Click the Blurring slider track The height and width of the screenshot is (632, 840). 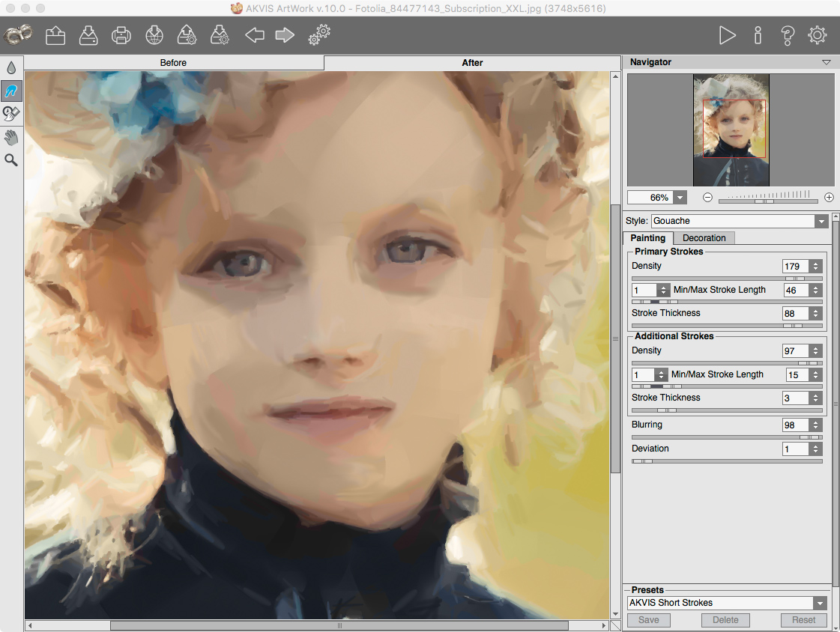coord(727,437)
